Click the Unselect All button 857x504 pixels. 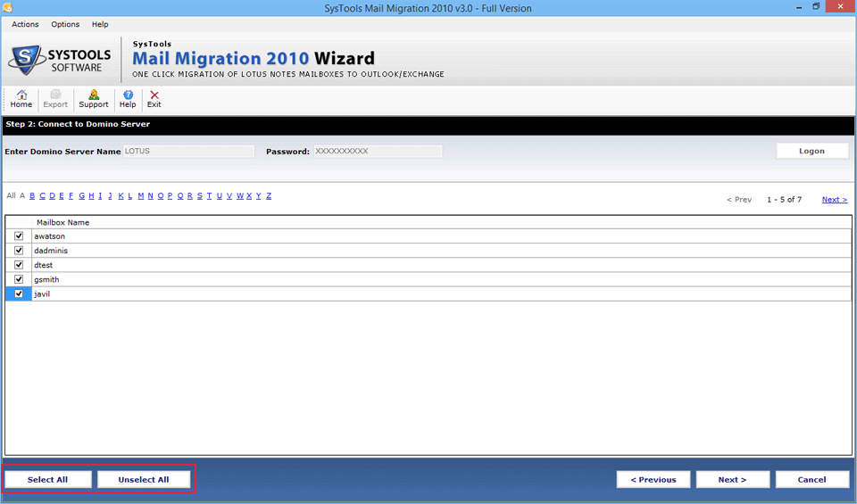(x=144, y=479)
